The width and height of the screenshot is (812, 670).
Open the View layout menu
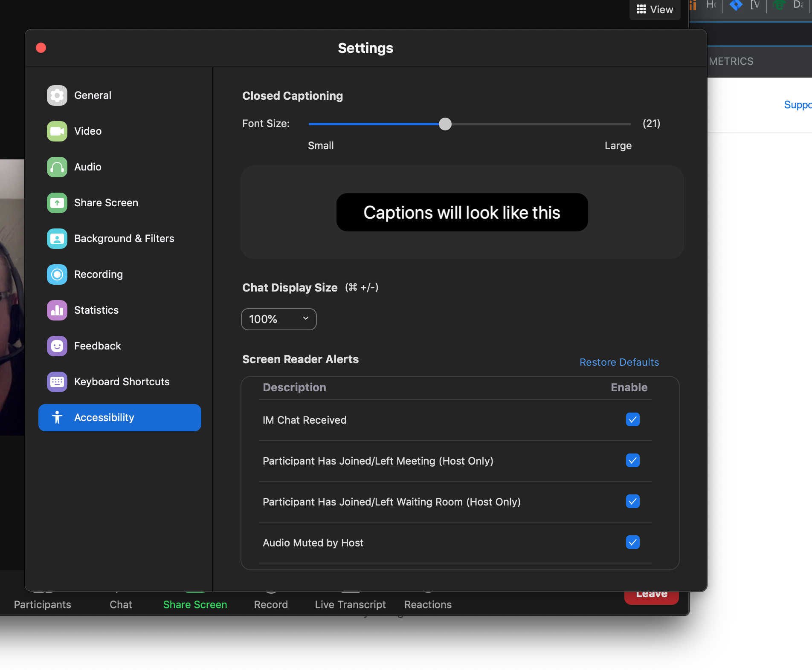click(655, 9)
